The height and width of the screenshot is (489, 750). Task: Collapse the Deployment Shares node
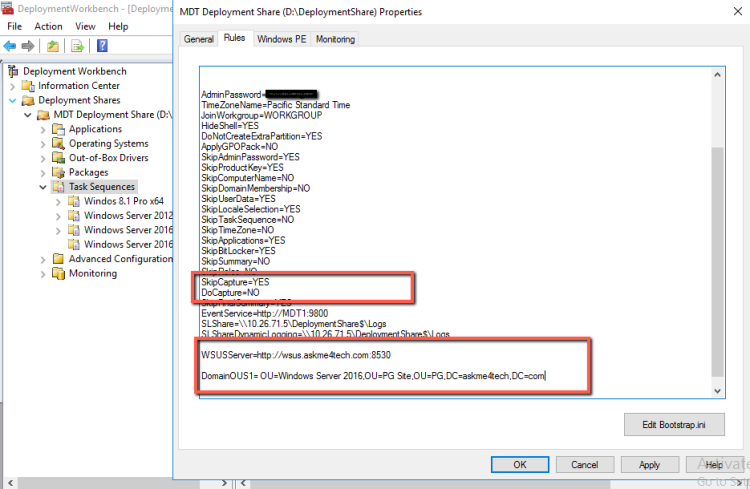13,100
